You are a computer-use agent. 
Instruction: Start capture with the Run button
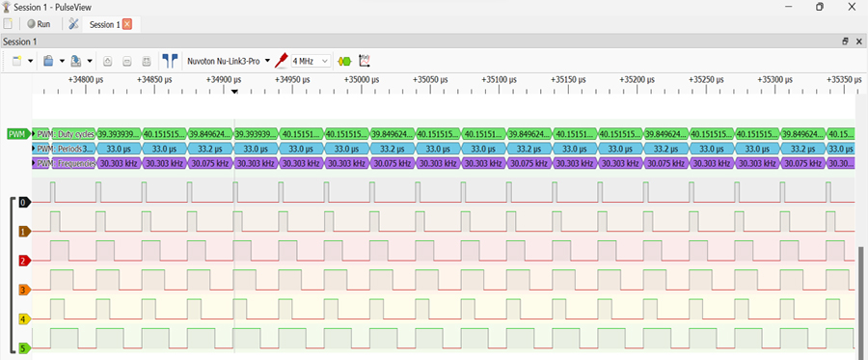[x=39, y=24]
